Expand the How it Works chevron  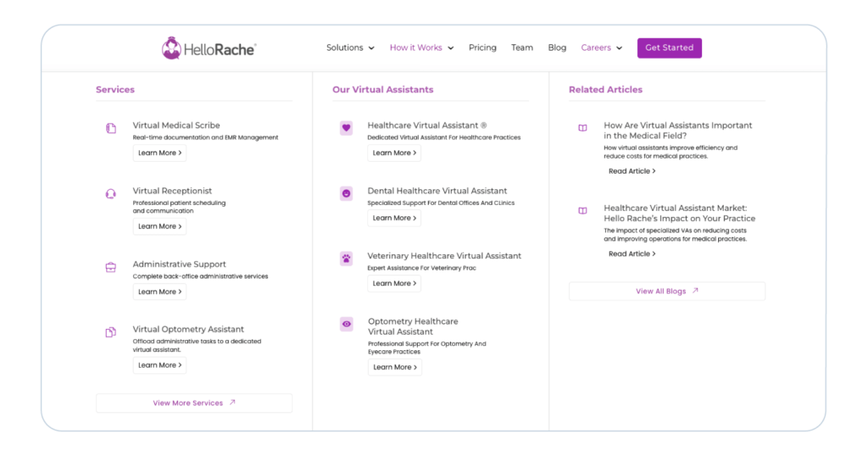point(451,48)
